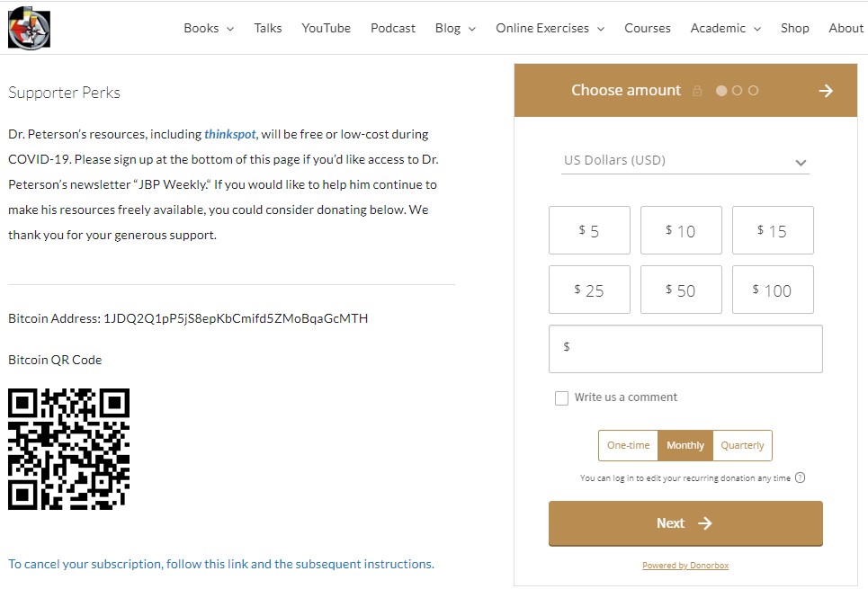Click the custom amount input field

point(685,349)
